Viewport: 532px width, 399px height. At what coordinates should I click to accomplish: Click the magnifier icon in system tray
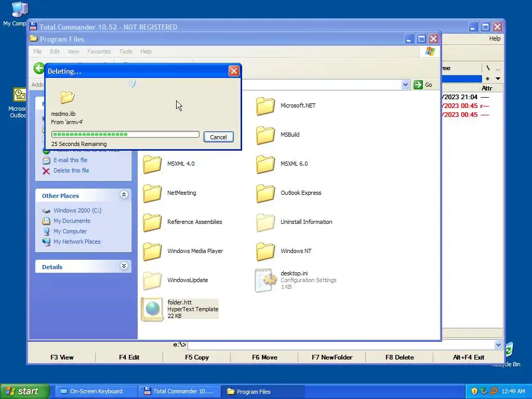pyautogui.click(x=494, y=391)
